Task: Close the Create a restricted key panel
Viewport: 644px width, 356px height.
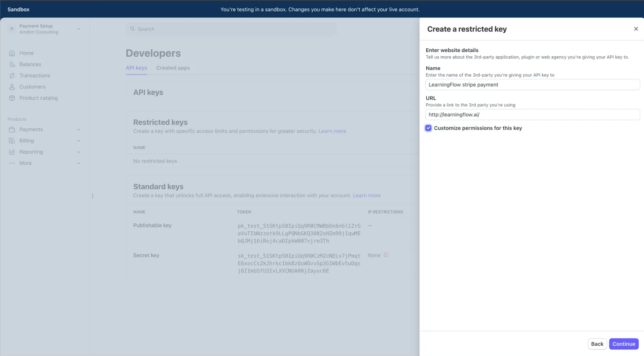Action: (636, 29)
